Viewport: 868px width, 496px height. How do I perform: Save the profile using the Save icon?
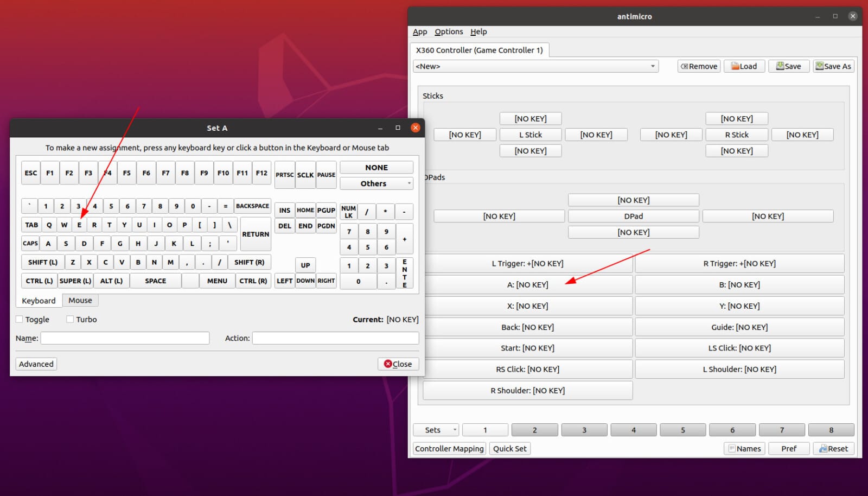click(x=789, y=66)
